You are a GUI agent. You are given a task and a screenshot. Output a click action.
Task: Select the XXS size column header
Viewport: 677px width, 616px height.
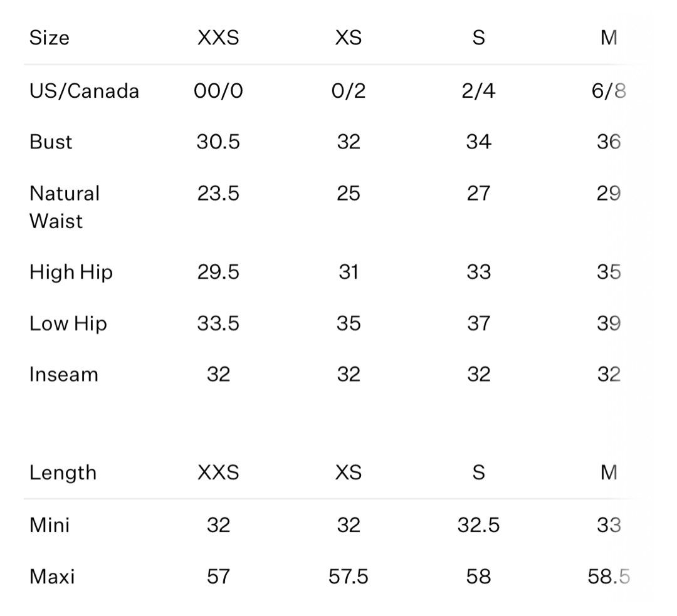tap(218, 38)
